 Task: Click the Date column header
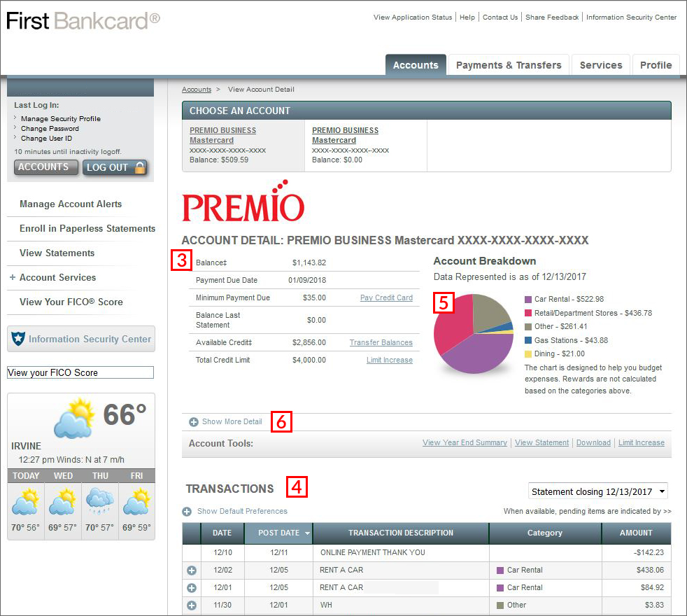pyautogui.click(x=222, y=533)
